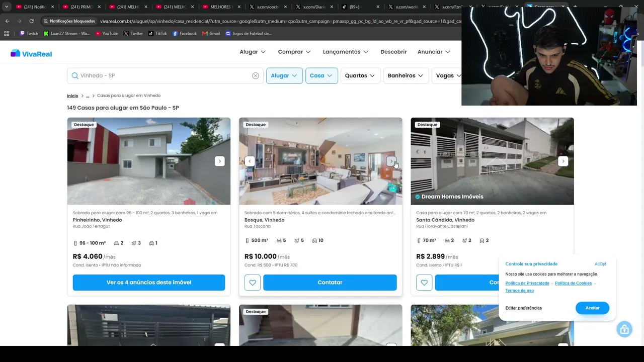Expand the breadcrumb ellipsis
This screenshot has height=362, width=644.
coord(88,96)
